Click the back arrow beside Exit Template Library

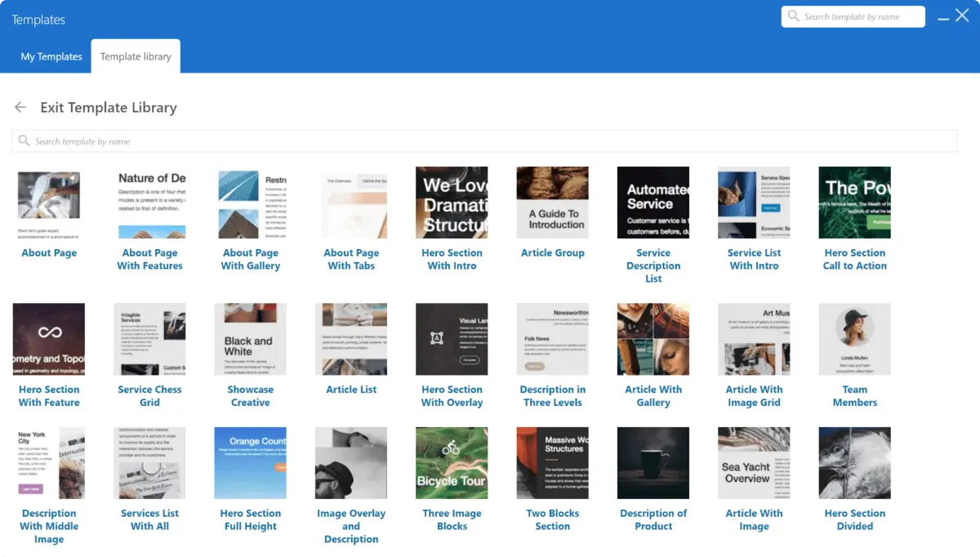[20, 108]
